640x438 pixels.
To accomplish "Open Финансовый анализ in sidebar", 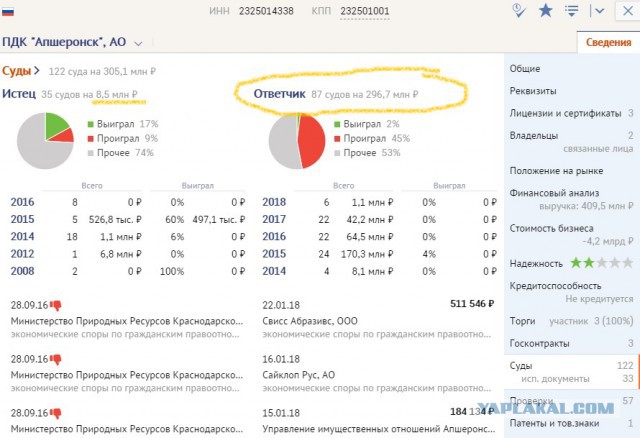I will coord(554,193).
